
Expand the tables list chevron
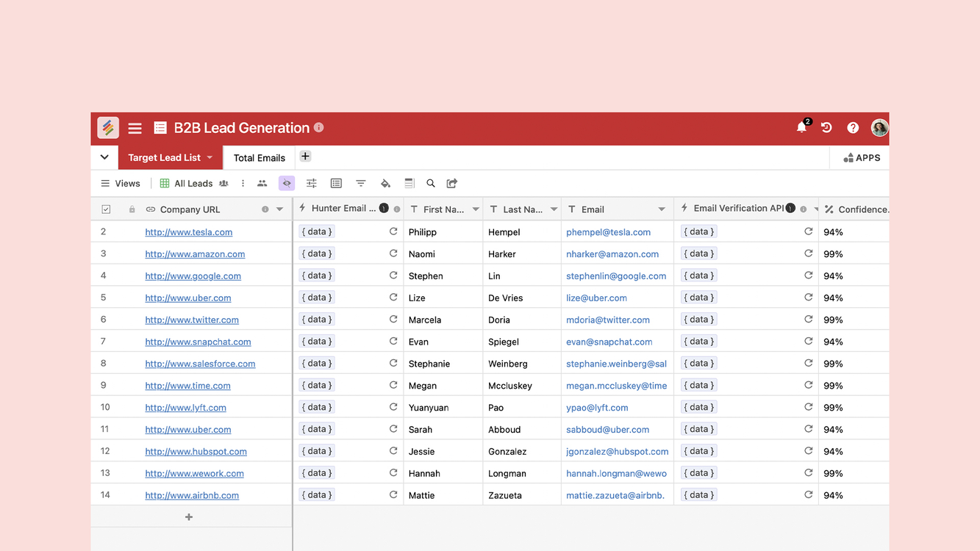(x=104, y=157)
